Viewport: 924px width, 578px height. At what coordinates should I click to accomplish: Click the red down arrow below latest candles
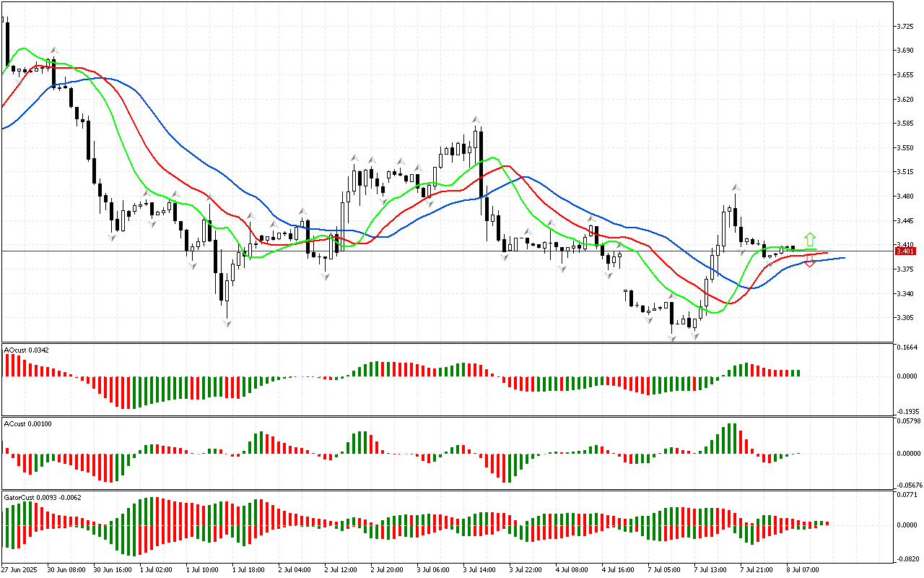click(x=810, y=261)
